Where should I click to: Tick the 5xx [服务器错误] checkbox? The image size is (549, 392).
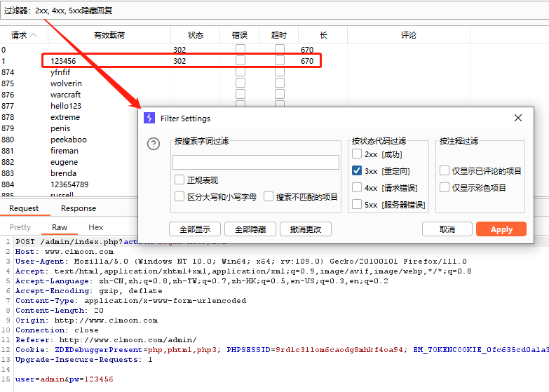coord(358,205)
